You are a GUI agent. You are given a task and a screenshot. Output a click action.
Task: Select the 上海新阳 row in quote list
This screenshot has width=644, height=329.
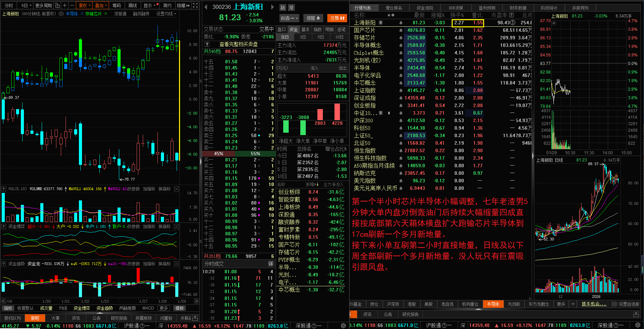pos(441,23)
